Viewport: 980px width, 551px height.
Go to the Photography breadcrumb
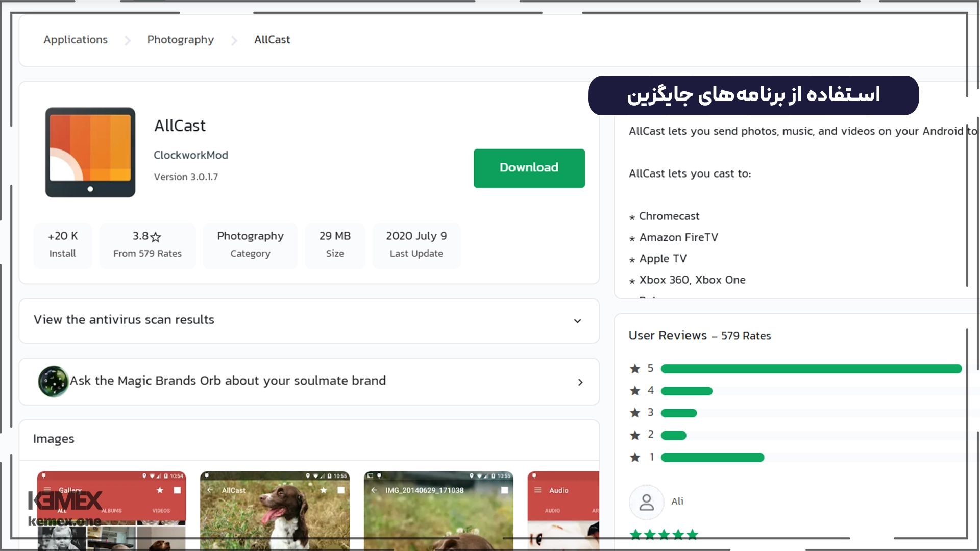pyautogui.click(x=180, y=40)
